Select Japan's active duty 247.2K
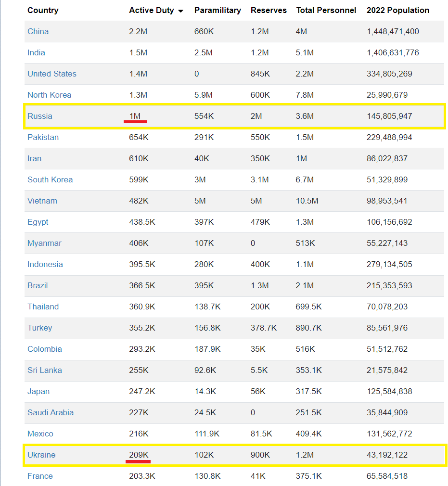The width and height of the screenshot is (448, 486). tap(142, 392)
